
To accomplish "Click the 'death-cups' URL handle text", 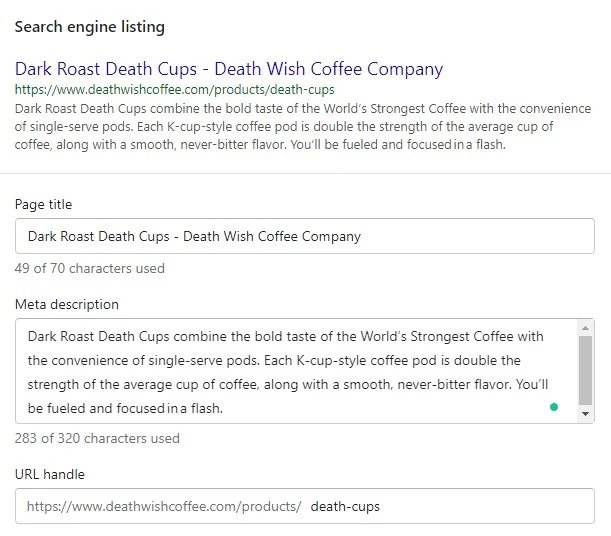I will pos(345,506).
